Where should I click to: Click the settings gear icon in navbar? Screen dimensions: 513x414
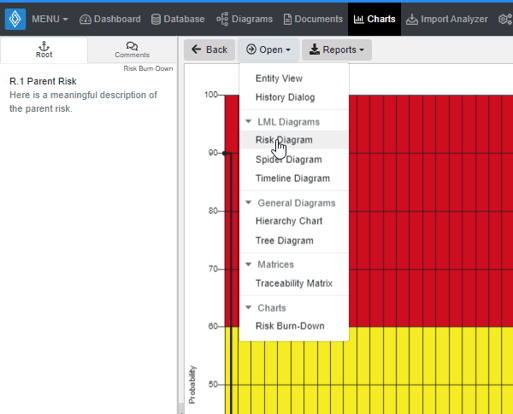click(504, 19)
